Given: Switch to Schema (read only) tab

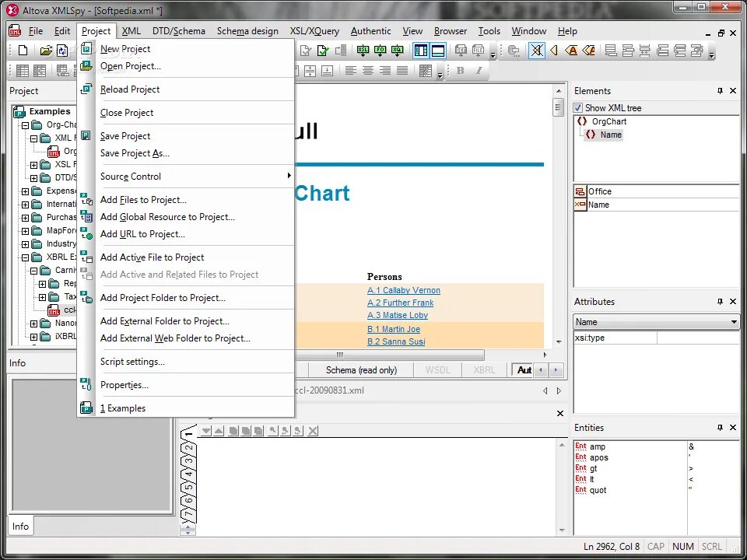Looking at the screenshot, I should [361, 370].
